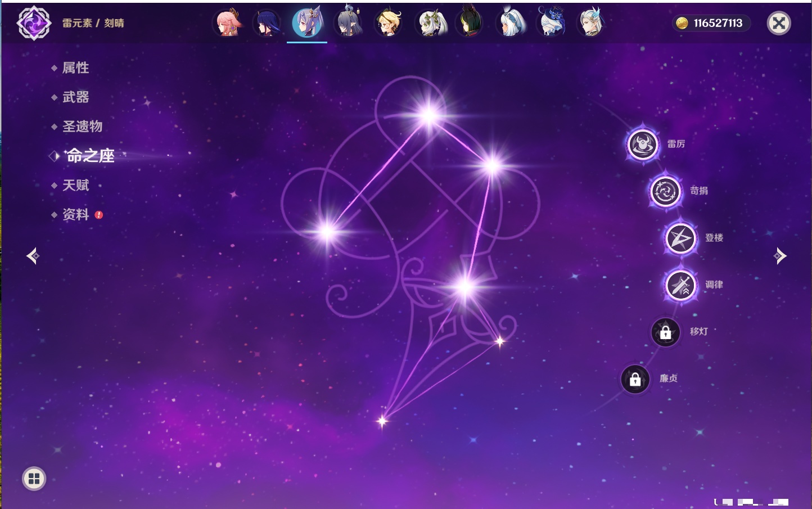
Task: Select the highlighted Keqing avatar
Action: tap(307, 23)
